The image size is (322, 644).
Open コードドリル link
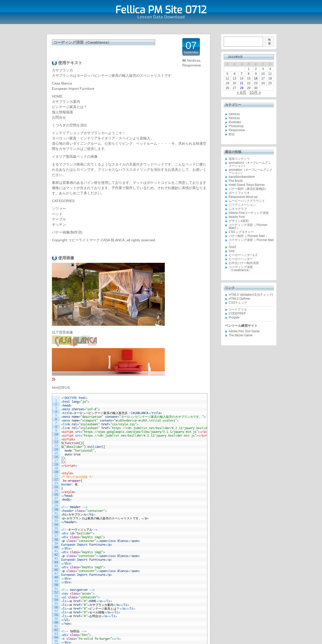click(x=238, y=309)
